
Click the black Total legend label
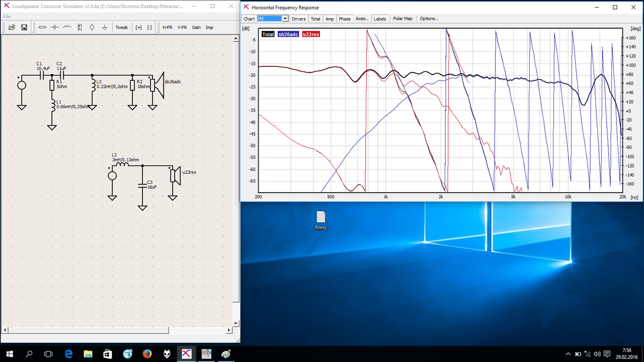point(268,34)
